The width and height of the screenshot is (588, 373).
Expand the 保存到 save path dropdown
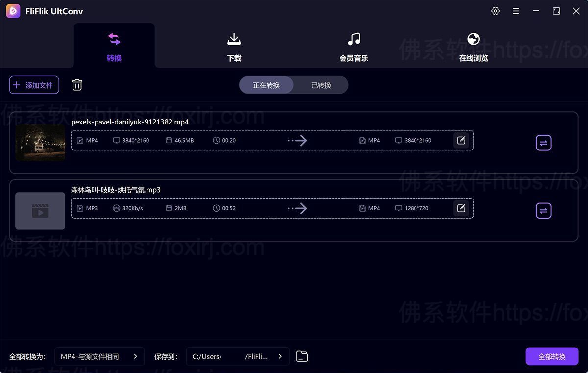click(280, 356)
